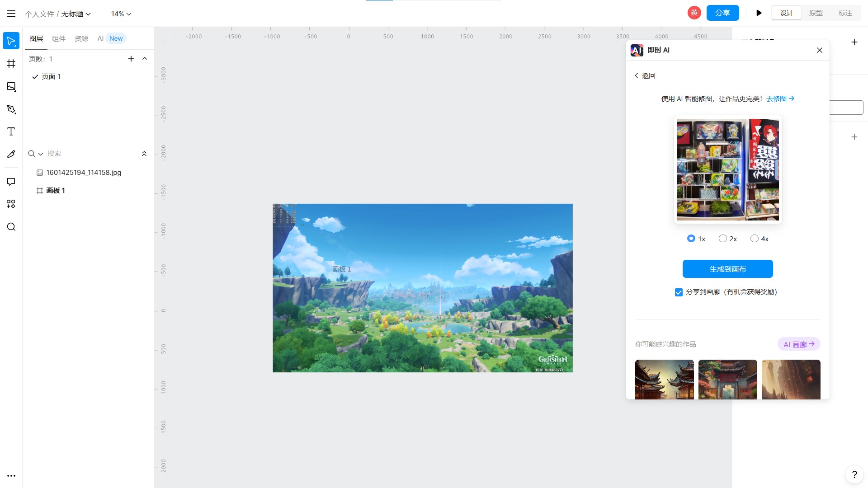The width and height of the screenshot is (868, 488).
Task: Open the 去修图 link
Action: 780,99
